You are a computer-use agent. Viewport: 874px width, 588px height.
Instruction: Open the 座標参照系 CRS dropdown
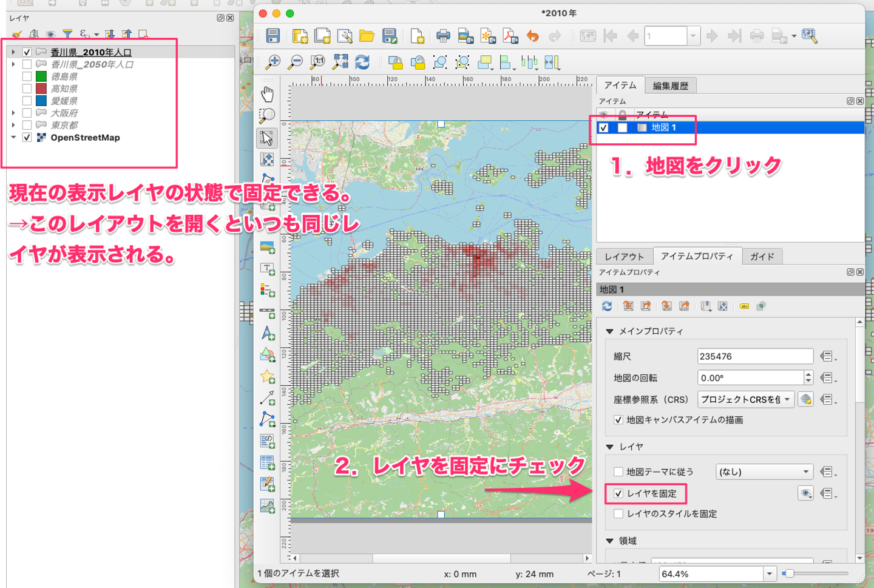[746, 399]
